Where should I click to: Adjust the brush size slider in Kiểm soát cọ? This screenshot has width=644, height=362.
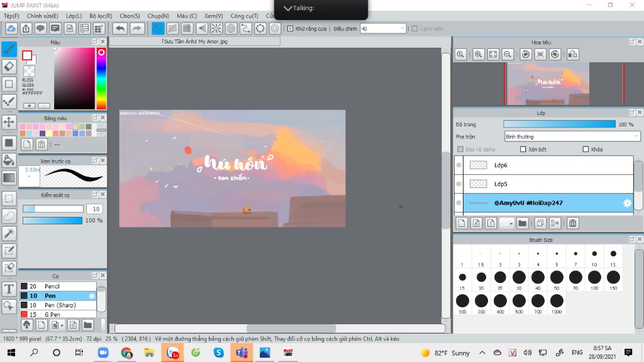53,209
